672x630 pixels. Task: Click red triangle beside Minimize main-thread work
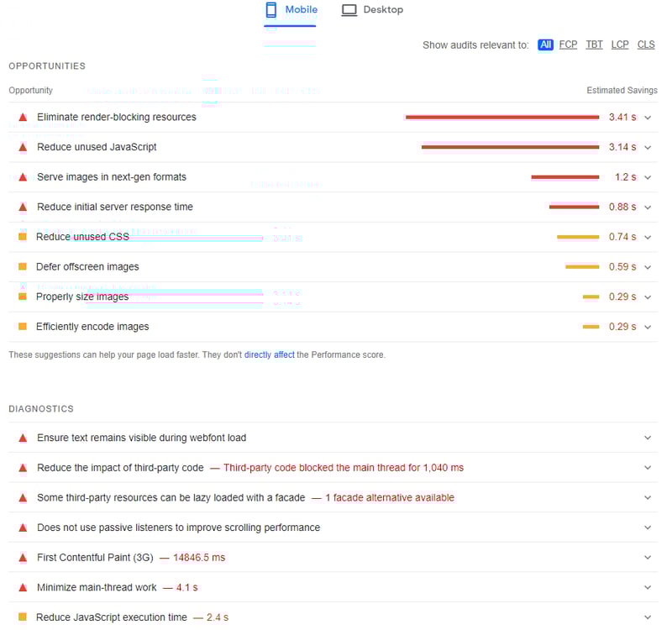click(24, 587)
